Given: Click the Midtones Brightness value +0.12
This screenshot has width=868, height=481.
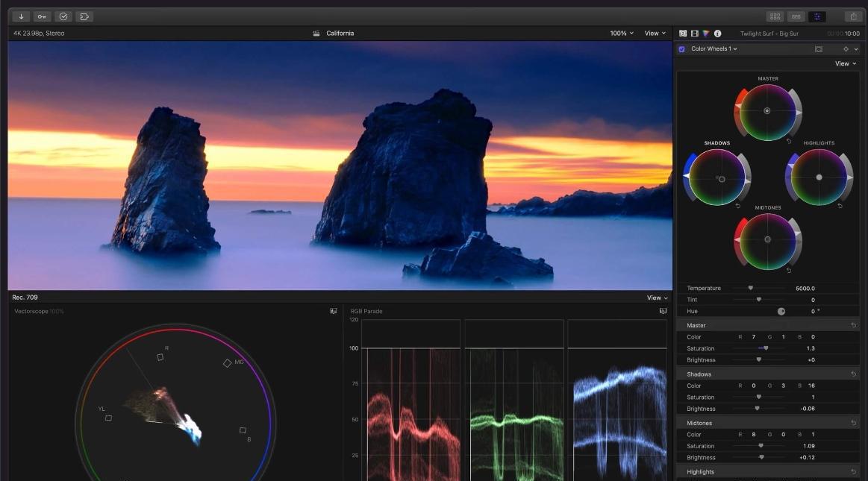Looking at the screenshot, I should tap(807, 457).
